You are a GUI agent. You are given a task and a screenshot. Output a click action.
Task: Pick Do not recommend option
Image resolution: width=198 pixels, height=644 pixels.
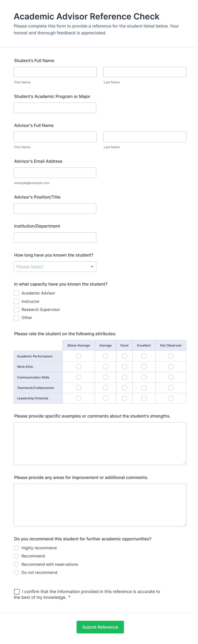point(16,572)
